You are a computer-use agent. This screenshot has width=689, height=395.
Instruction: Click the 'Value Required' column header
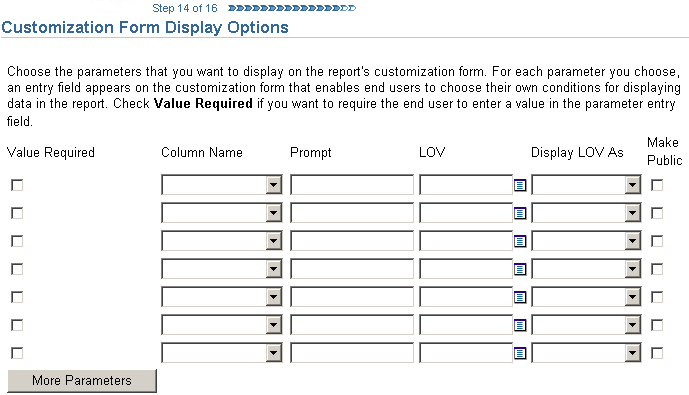(x=51, y=152)
